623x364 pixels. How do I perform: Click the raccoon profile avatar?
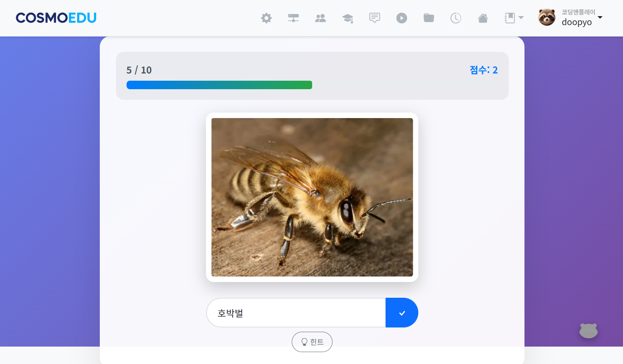547,17
